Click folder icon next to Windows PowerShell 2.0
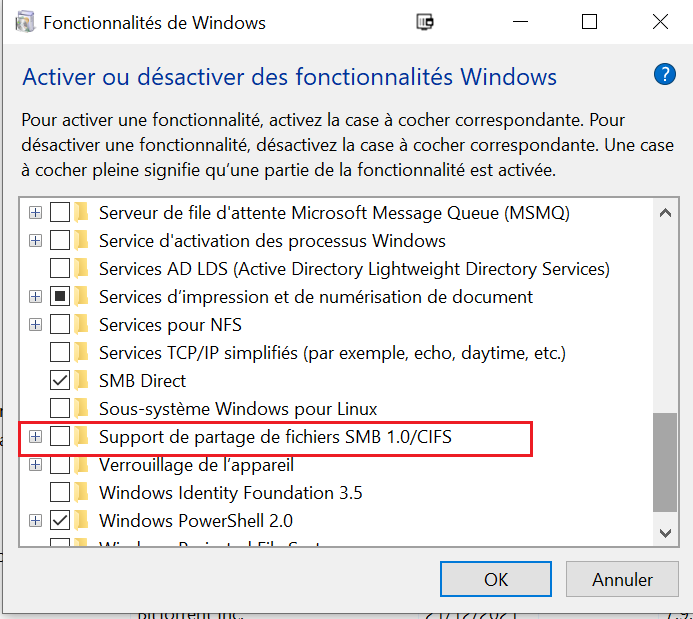Image resolution: width=693 pixels, height=619 pixels. click(81, 520)
